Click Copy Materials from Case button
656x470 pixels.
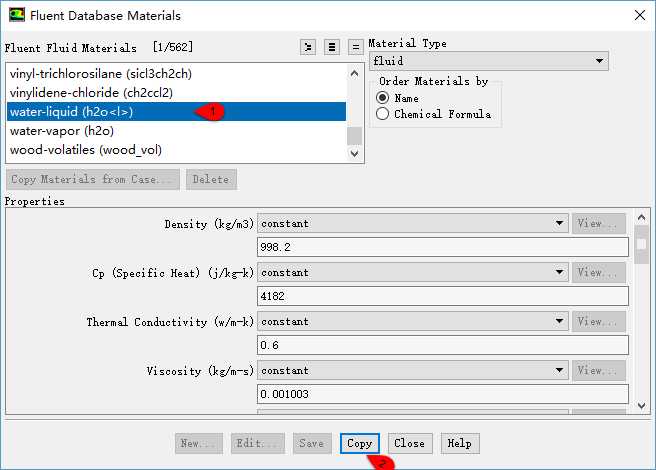pos(93,180)
